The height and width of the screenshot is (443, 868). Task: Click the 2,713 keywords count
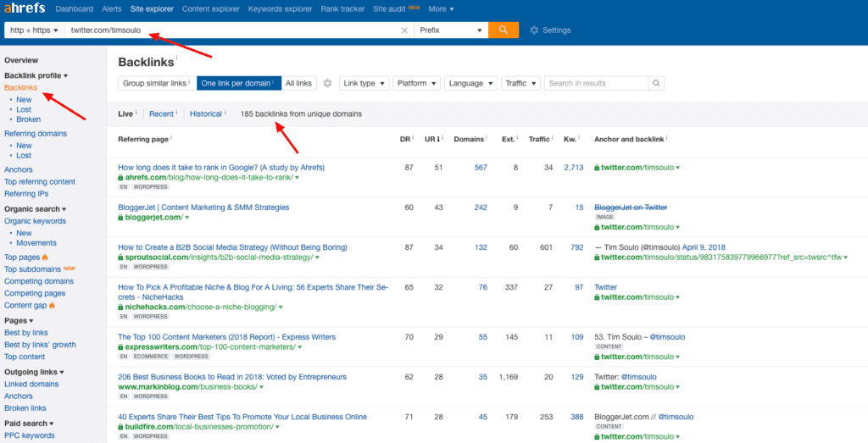point(574,168)
